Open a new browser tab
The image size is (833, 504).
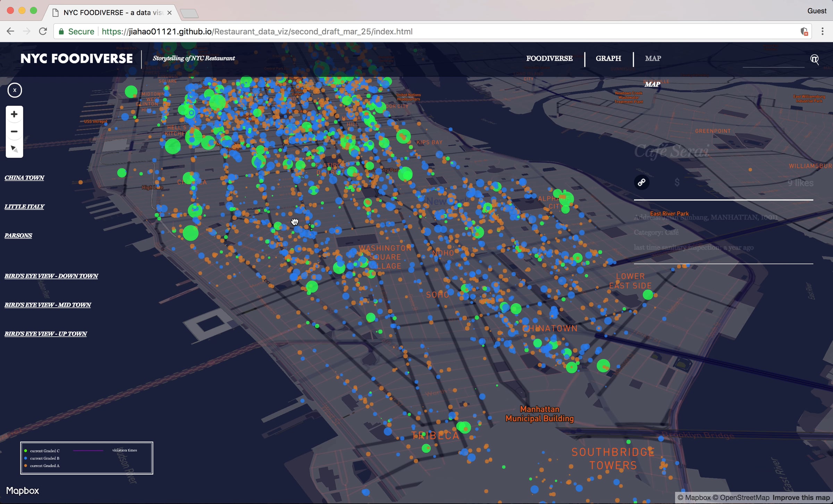[x=190, y=13]
